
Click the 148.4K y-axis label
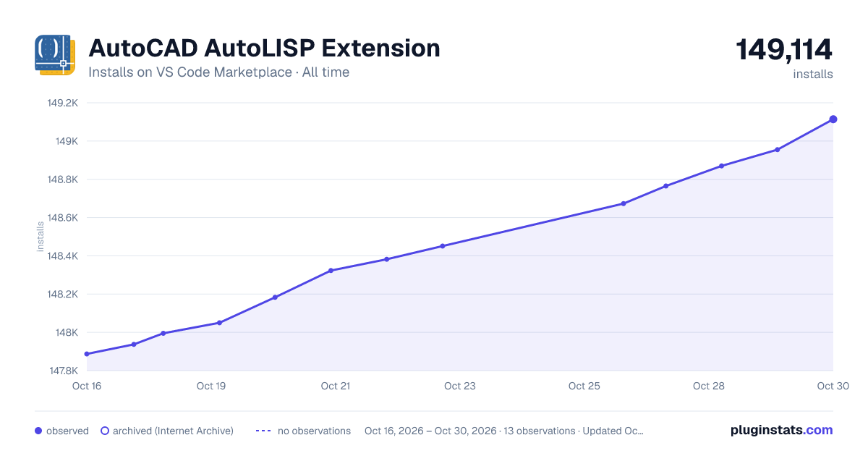pos(62,256)
